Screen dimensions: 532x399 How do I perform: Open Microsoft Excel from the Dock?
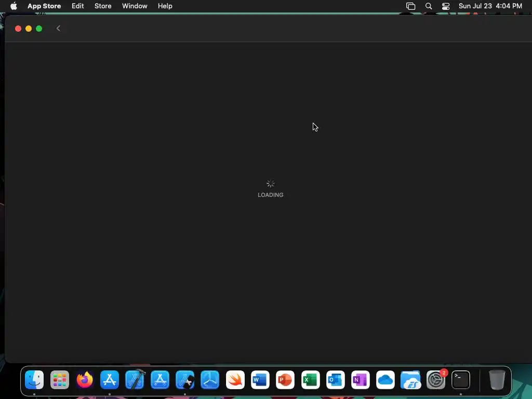(311, 380)
